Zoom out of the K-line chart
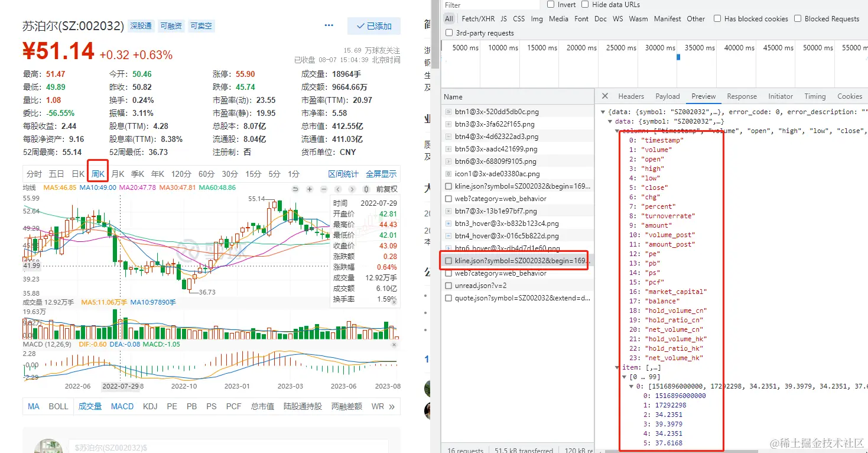This screenshot has height=453, width=868. (324, 189)
